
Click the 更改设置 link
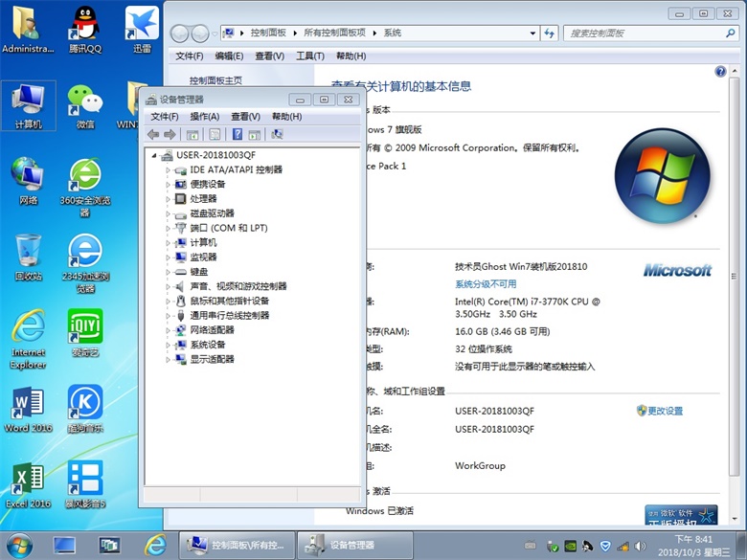(x=665, y=411)
